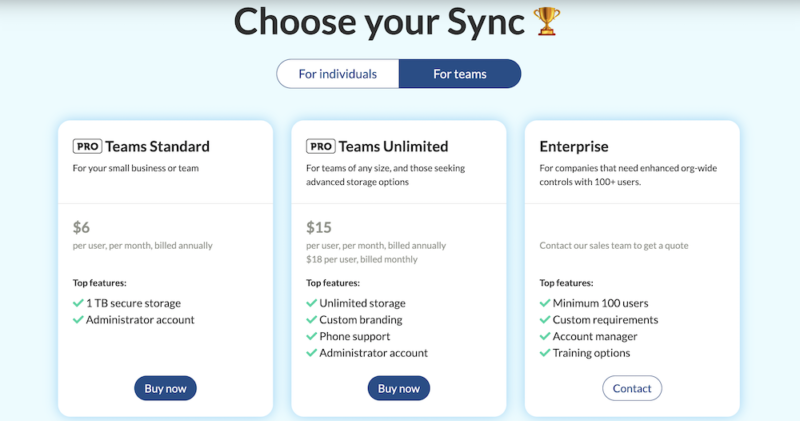The height and width of the screenshot is (421, 800).
Task: Click checkmark beside Custom branding
Action: coord(311,320)
